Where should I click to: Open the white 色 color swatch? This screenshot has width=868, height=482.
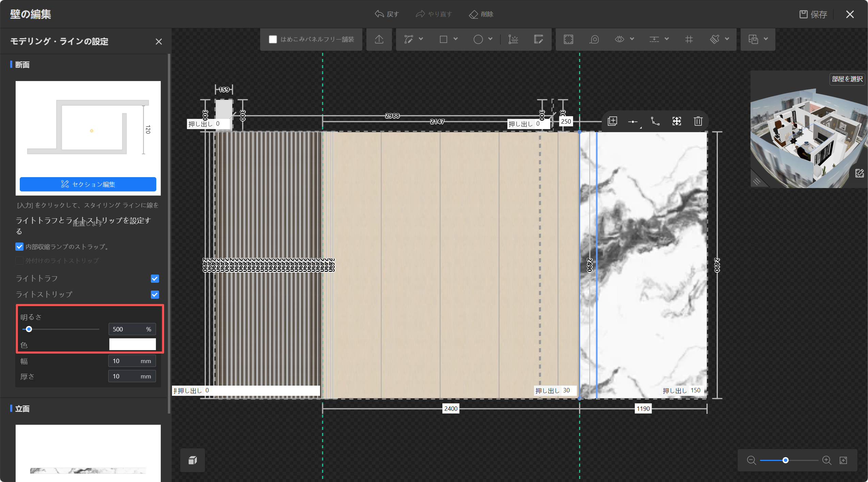click(132, 344)
